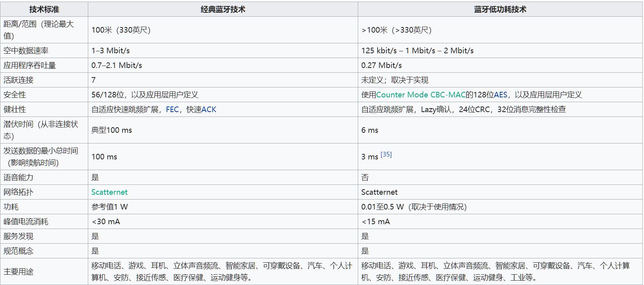644x285 pixels.
Task: Select the 主要用途 row label
Action: click(x=18, y=271)
